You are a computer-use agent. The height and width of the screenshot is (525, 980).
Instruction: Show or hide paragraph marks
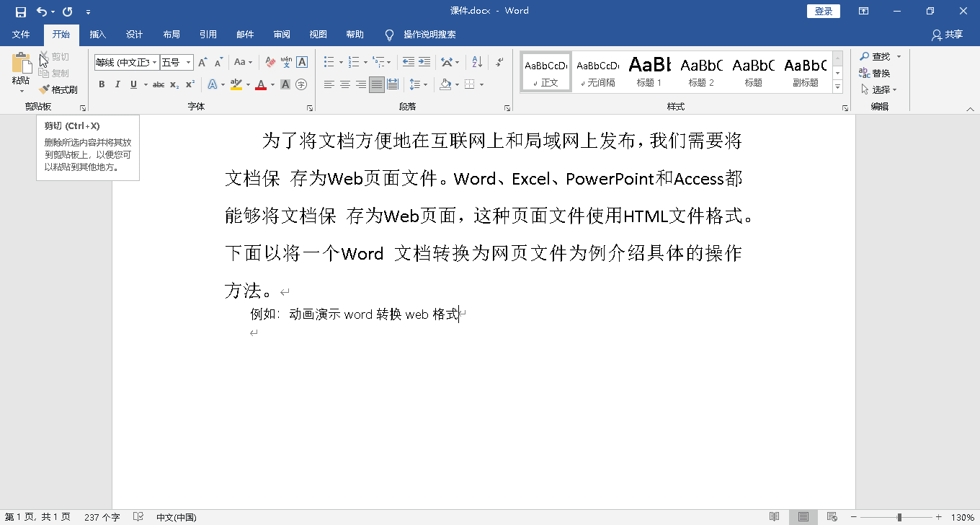[x=499, y=63]
